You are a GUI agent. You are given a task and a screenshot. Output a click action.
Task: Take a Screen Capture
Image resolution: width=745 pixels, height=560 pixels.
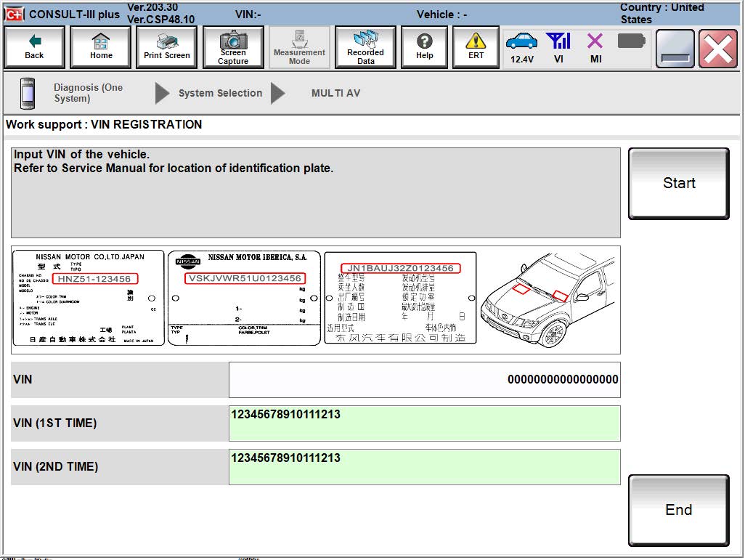tap(233, 47)
